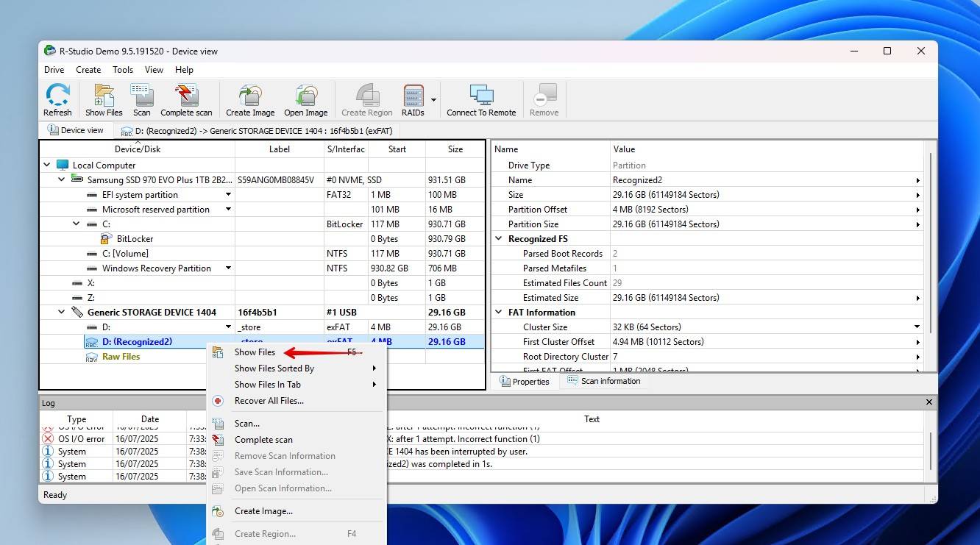Collapse the C: partition node

[x=77, y=224]
